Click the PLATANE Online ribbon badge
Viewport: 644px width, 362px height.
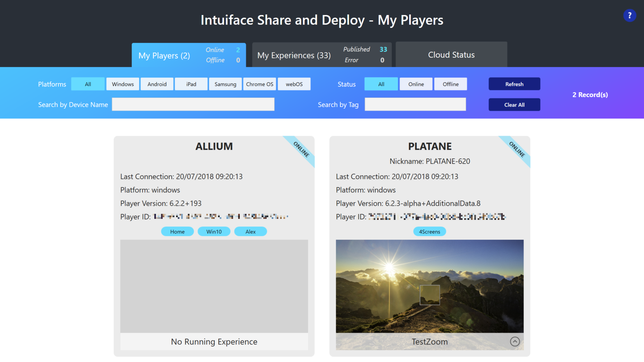(517, 149)
